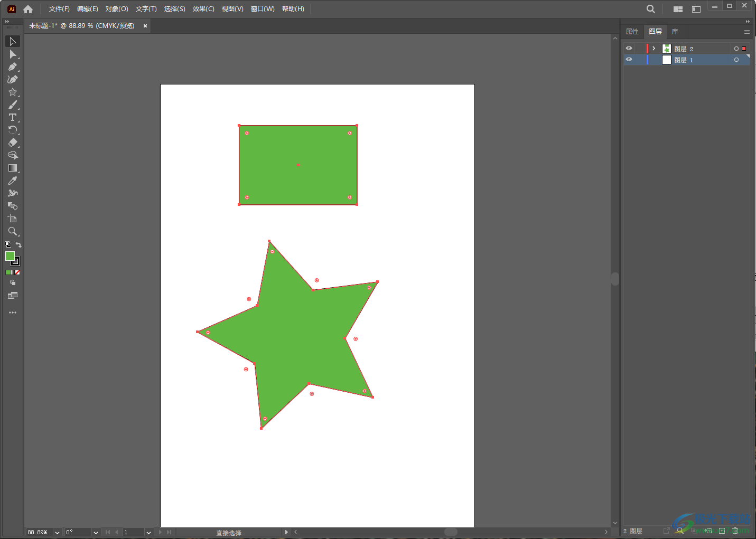Hide 图层 2 with eye icon
The height and width of the screenshot is (539, 756).
[x=629, y=49]
